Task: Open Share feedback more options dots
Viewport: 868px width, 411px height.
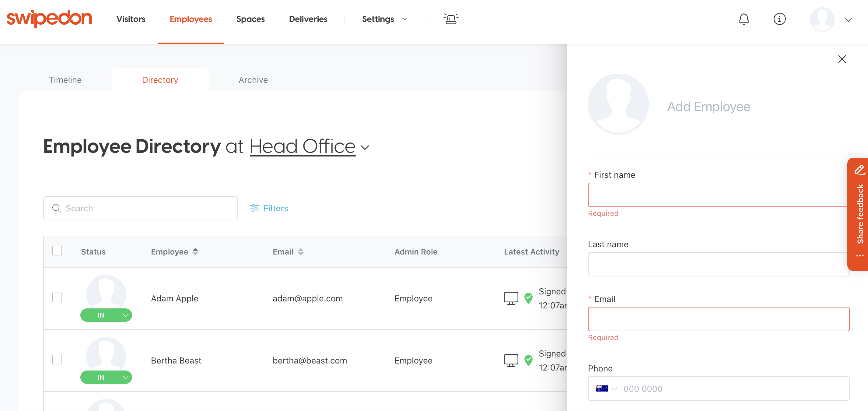Action: pos(860,255)
